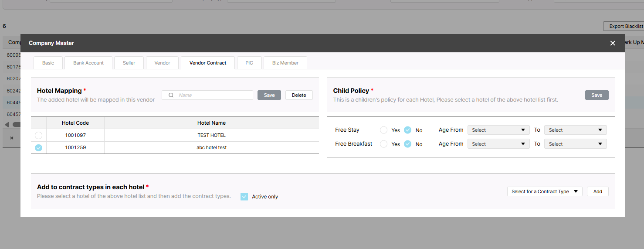Set Free Breakfast to Yes
The height and width of the screenshot is (249, 644).
(383, 144)
